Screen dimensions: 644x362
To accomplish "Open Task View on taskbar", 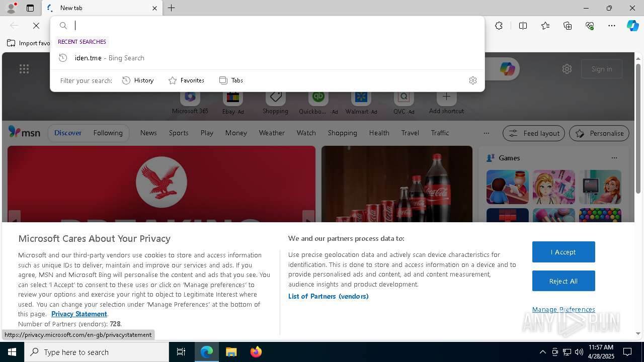I will pyautogui.click(x=181, y=352).
